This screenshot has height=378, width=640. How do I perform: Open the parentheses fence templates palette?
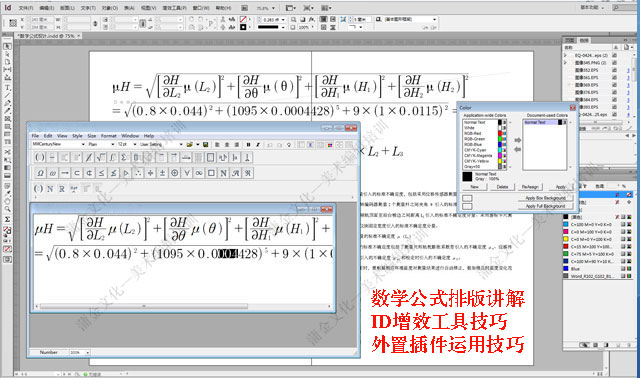40,157
